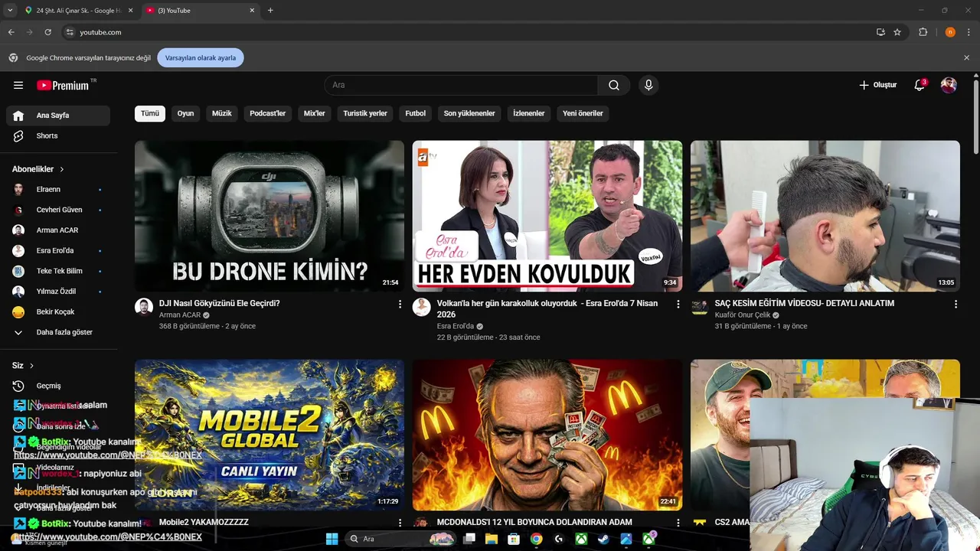Image resolution: width=980 pixels, height=551 pixels.
Task: Expand Daha fazla göster under subscriptions
Action: (58, 332)
